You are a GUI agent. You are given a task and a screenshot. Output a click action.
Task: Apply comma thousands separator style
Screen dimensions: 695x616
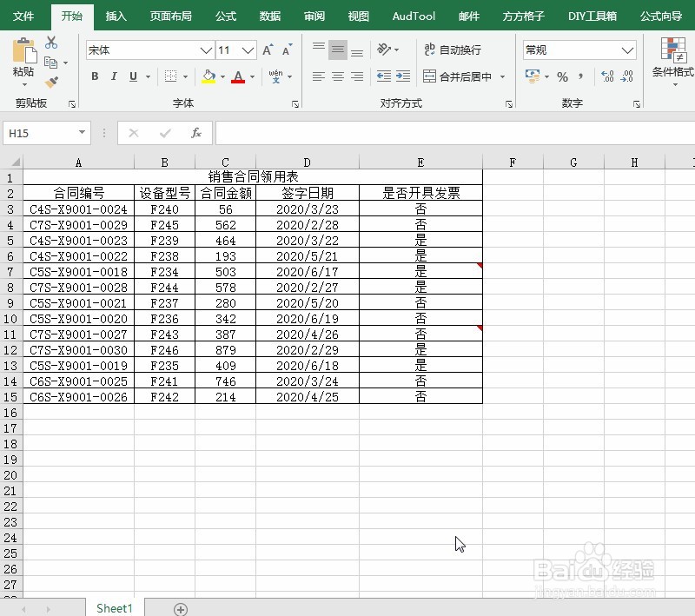580,76
